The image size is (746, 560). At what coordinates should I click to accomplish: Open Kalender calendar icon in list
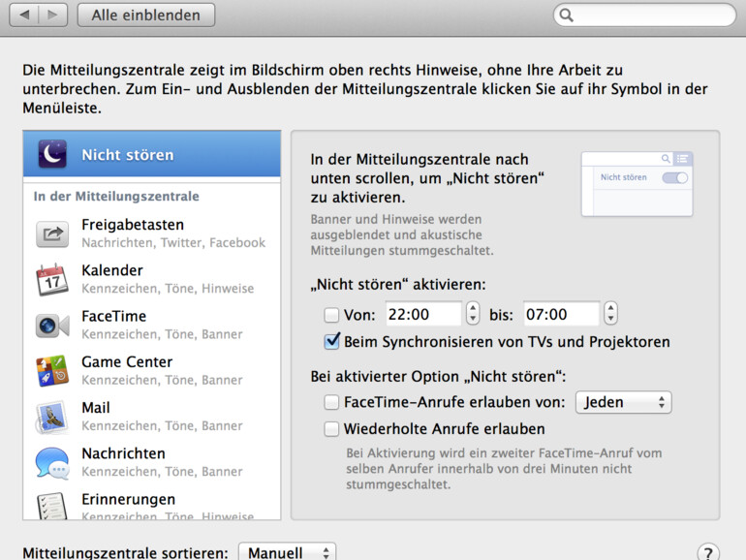coord(51,280)
